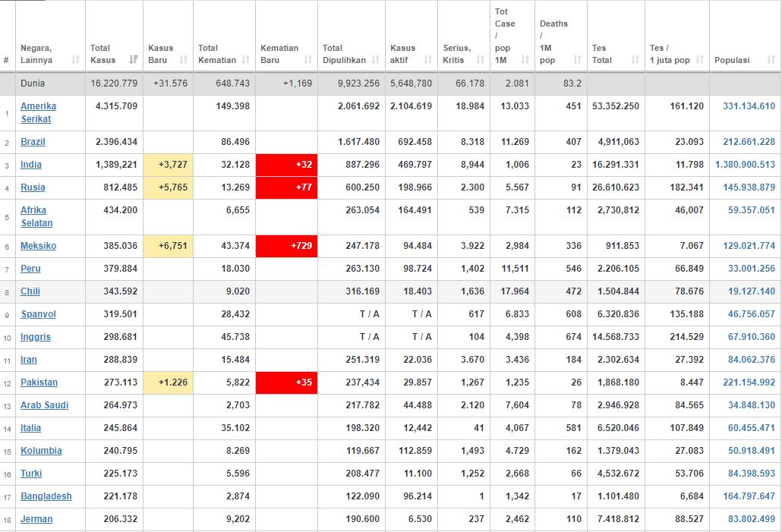The width and height of the screenshot is (782, 532).
Task: Click the # column header
Action: coord(6,60)
